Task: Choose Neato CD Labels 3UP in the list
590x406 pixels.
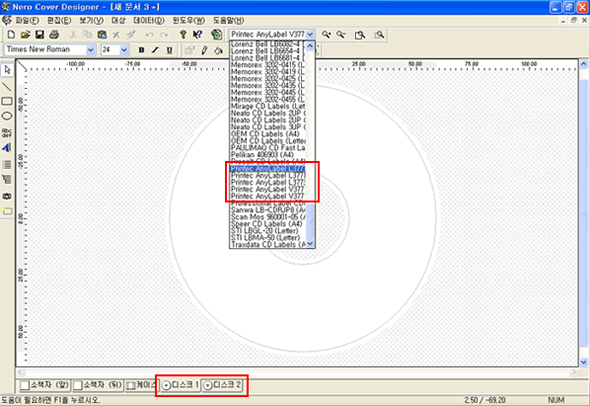Action: pyautogui.click(x=268, y=127)
